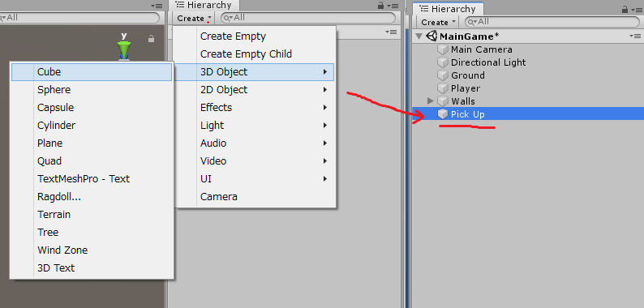This screenshot has height=308, width=644.
Task: Choose Quad from the 3D Object submenu
Action: pyautogui.click(x=91, y=161)
